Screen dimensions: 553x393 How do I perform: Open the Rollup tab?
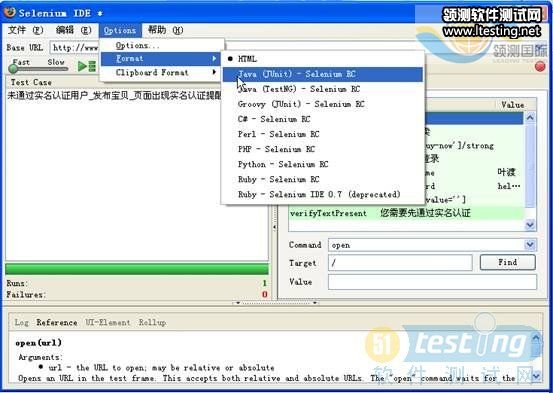[152, 322]
